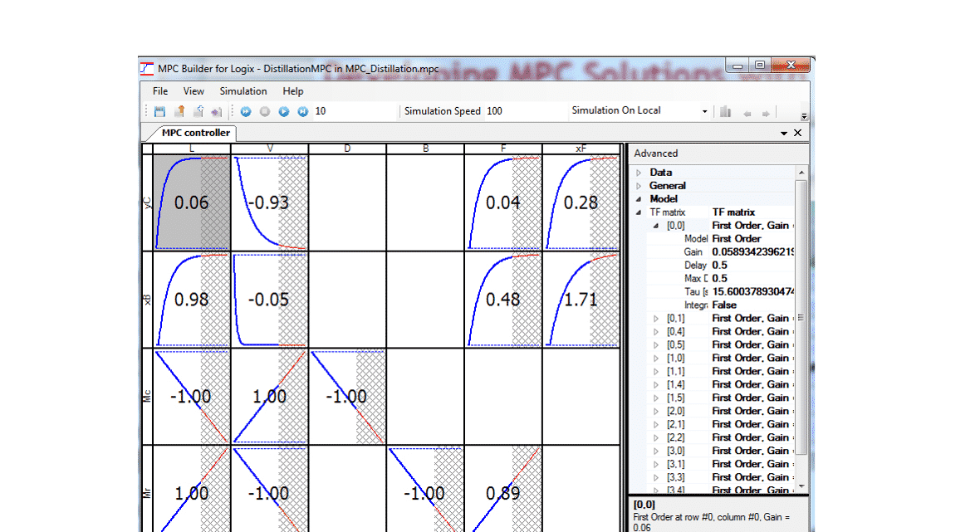Click the simulation steps field showing 10
This screenshot has width=980, height=532.
pos(353,111)
